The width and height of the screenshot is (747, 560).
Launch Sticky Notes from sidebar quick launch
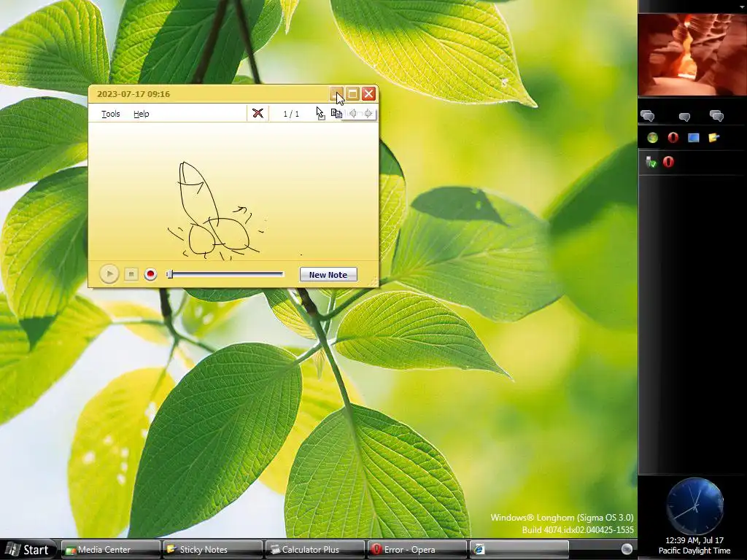(x=713, y=138)
